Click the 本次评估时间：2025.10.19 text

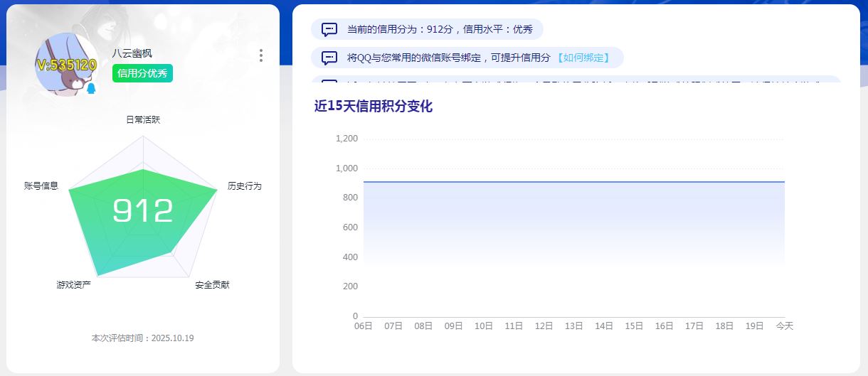pyautogui.click(x=143, y=338)
